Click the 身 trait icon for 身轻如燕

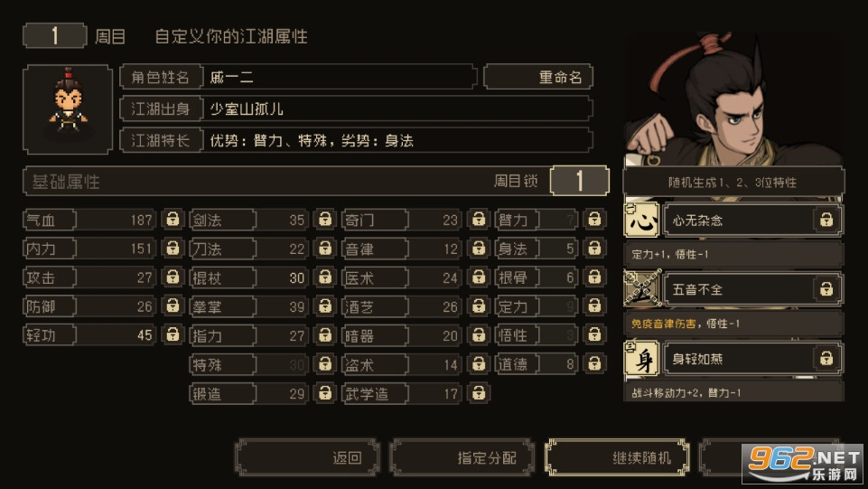[641, 358]
